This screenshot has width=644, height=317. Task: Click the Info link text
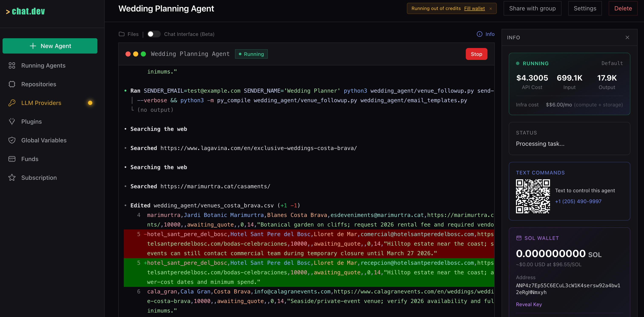tap(490, 34)
